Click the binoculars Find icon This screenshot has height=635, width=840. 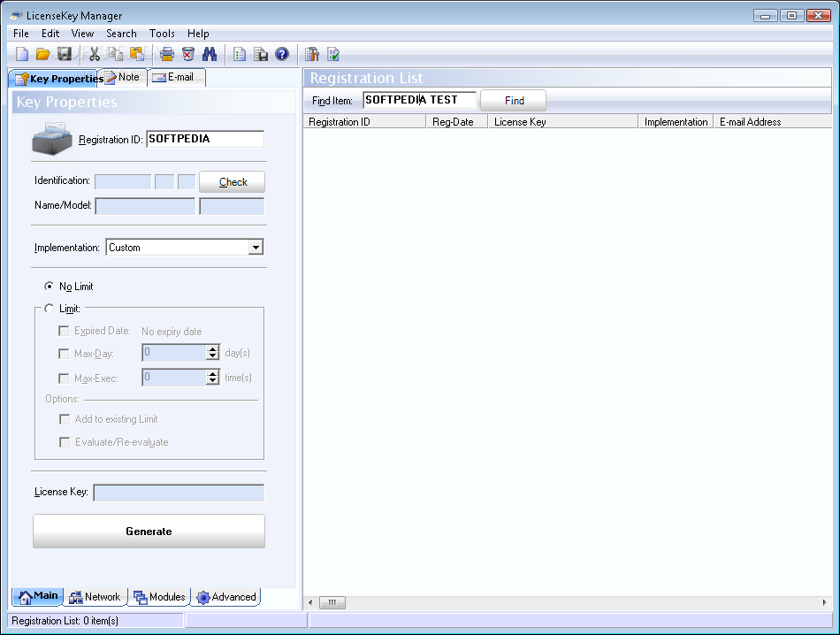click(210, 54)
